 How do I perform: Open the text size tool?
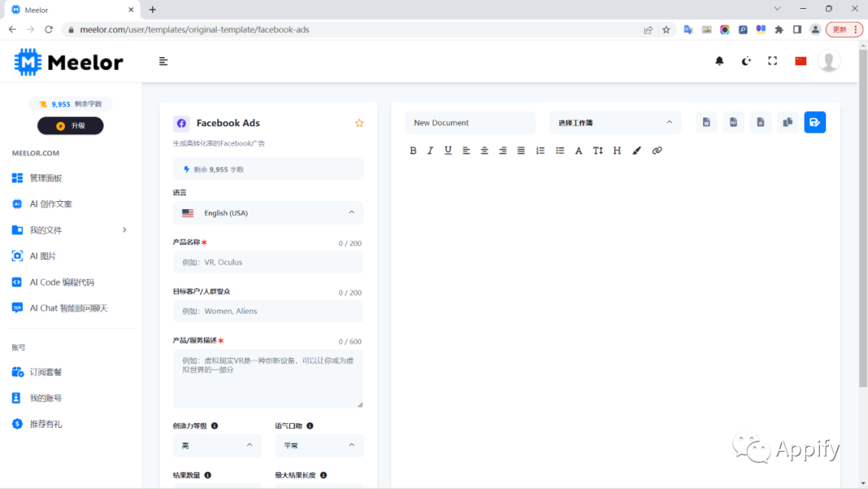pyautogui.click(x=598, y=150)
